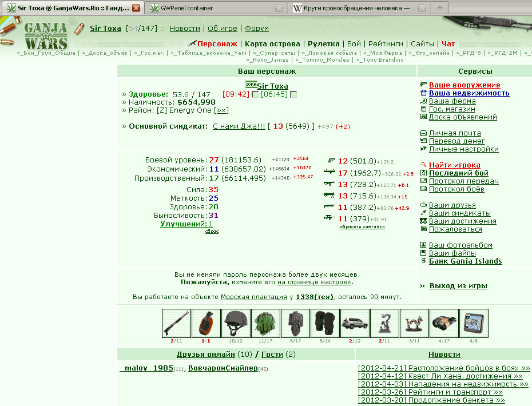Click the house icon beside Ваша недвижимость

[423, 93]
